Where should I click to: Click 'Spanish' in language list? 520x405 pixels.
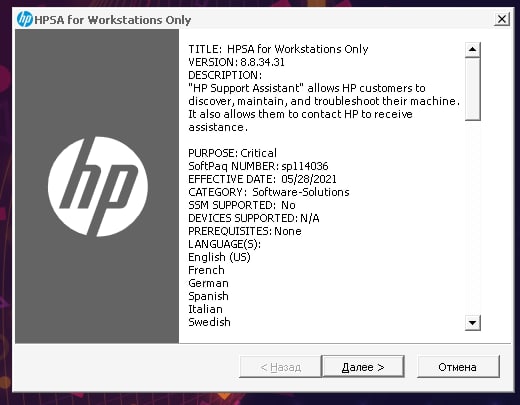tap(208, 296)
